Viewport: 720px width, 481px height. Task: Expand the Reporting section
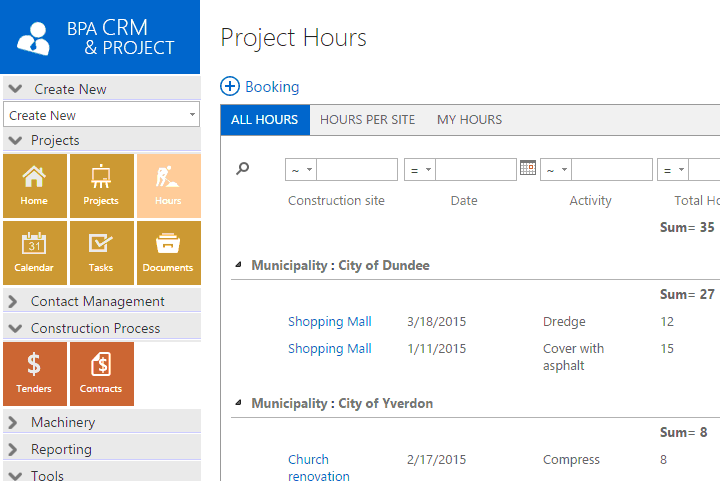13,449
